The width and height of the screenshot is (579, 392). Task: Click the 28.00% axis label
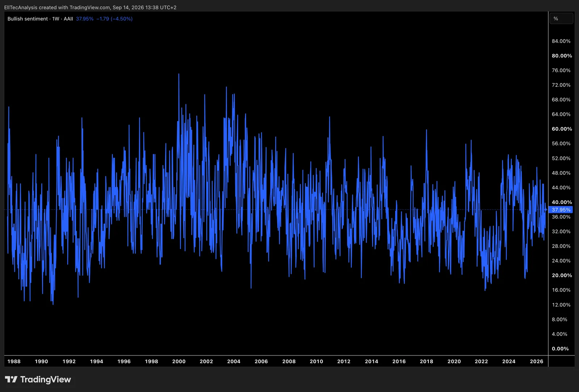pos(561,246)
